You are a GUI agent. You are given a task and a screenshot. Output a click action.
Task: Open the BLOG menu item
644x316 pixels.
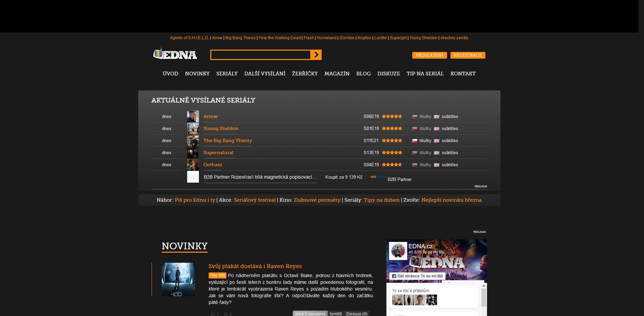[364, 74]
